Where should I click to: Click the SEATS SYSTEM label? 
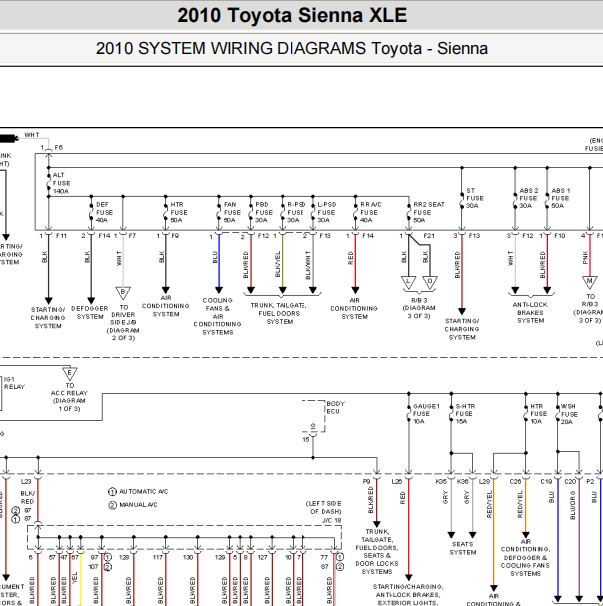tap(462, 548)
